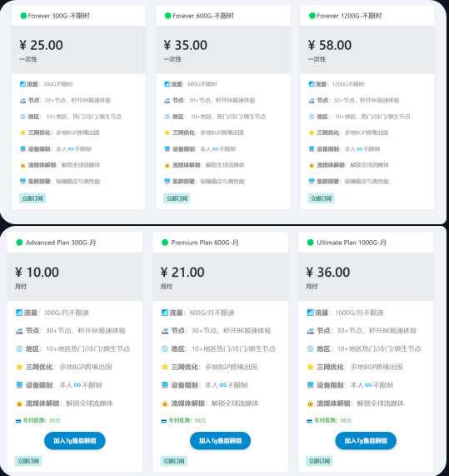Image resolution: width=449 pixels, height=476 pixels.
Task: Click the ¥ 58.00 price block
Action: (367, 49)
